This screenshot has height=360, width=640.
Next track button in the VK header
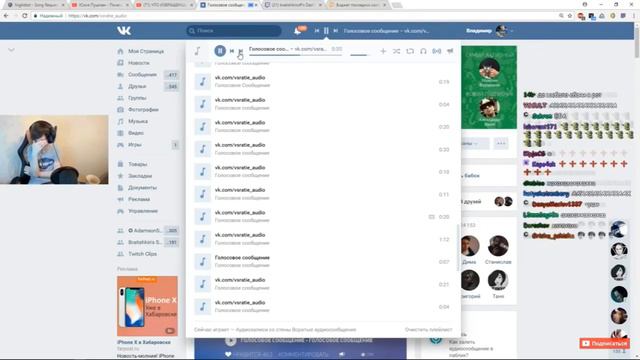click(336, 31)
